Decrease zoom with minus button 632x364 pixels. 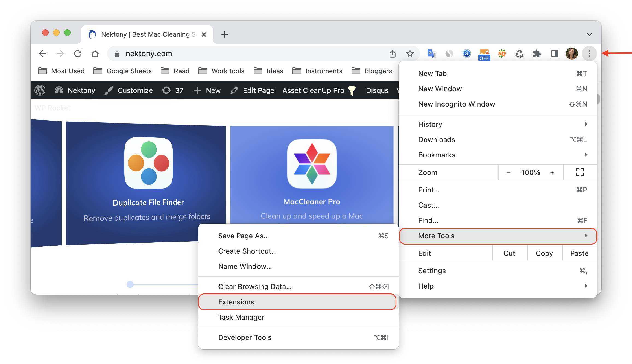tap(508, 172)
